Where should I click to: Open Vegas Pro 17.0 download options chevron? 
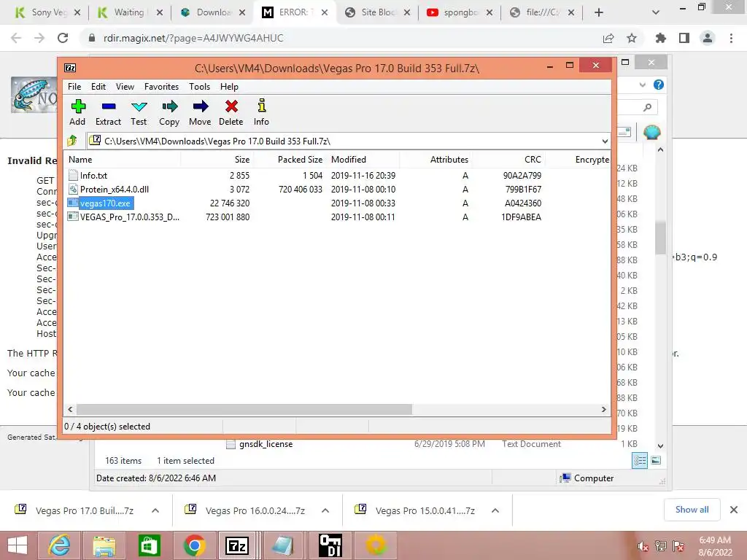coord(155,510)
